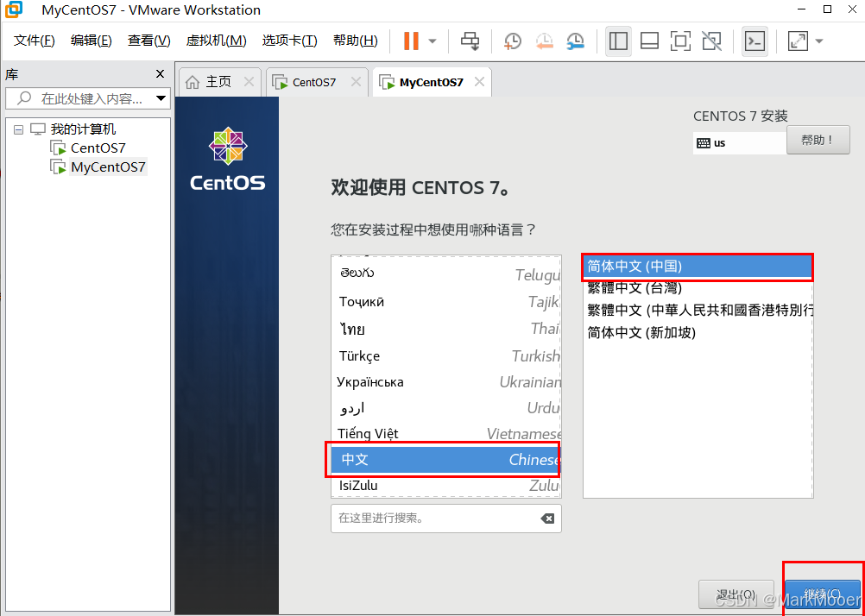Click the 继续(C) continue button

(x=823, y=594)
